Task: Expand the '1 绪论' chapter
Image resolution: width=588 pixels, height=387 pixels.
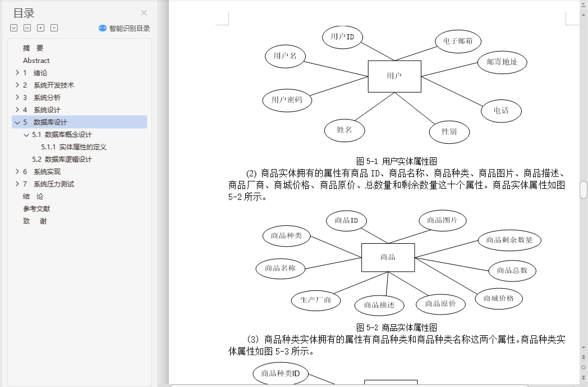Action: (x=17, y=72)
